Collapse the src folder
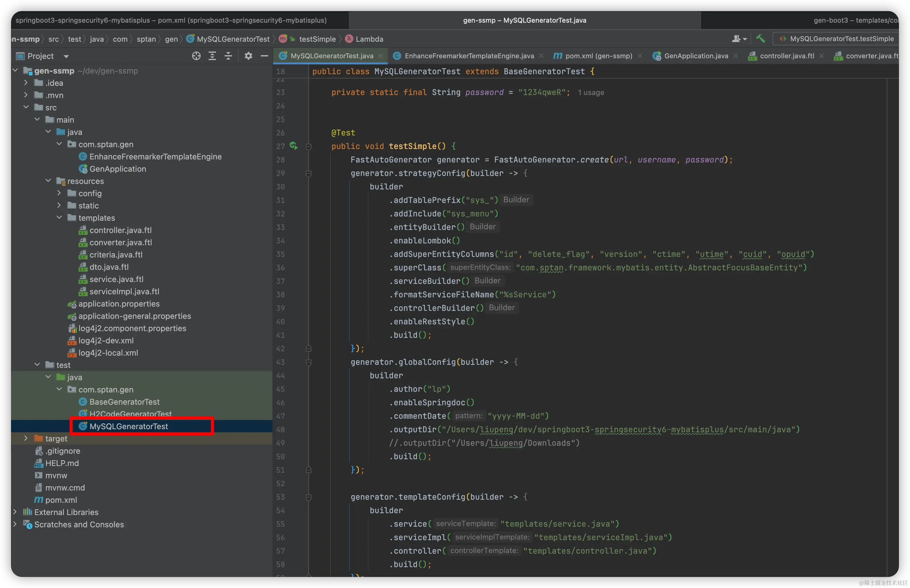The image size is (910, 588). tap(26, 107)
